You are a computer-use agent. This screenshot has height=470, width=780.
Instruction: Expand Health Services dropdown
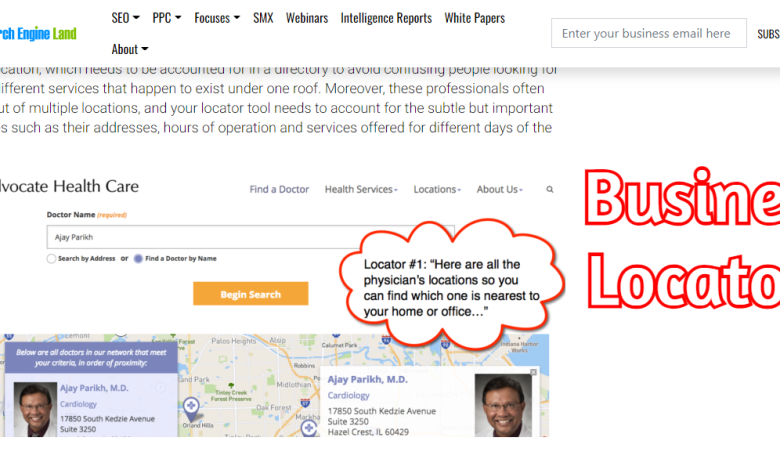coord(361,189)
